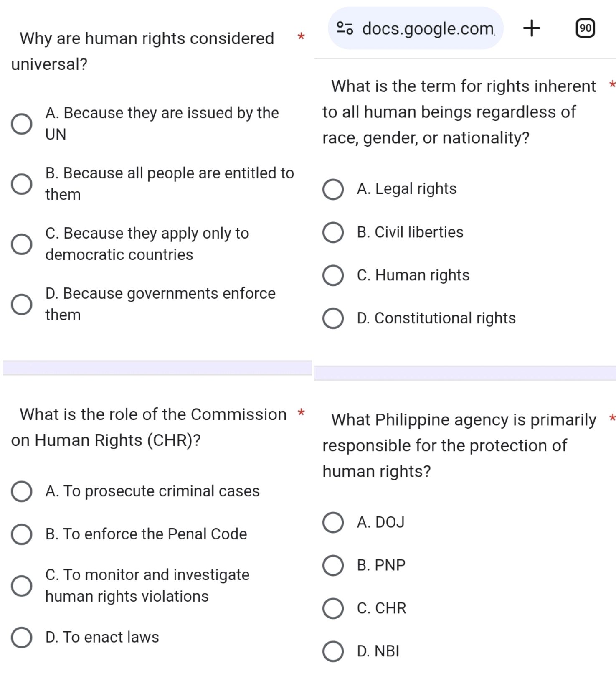Image resolution: width=616 pixels, height=676 pixels.
Task: Select answer A. Because they are issued by UN
Action: coord(21,123)
